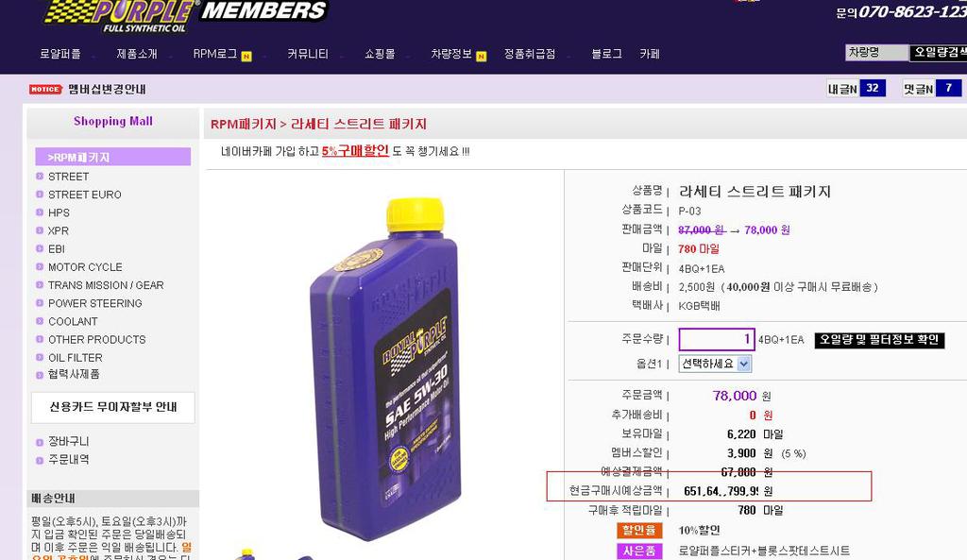Select the >RPM패키지 category tab

tap(113, 157)
